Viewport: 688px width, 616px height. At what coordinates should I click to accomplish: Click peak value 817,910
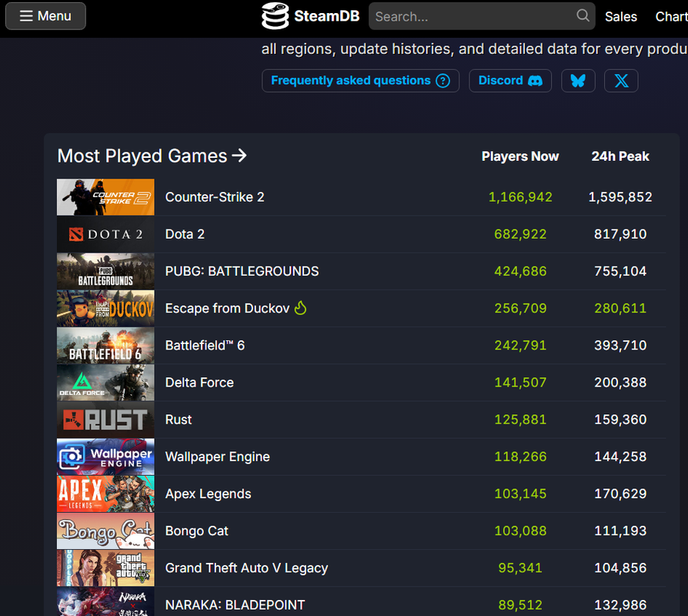tap(620, 234)
